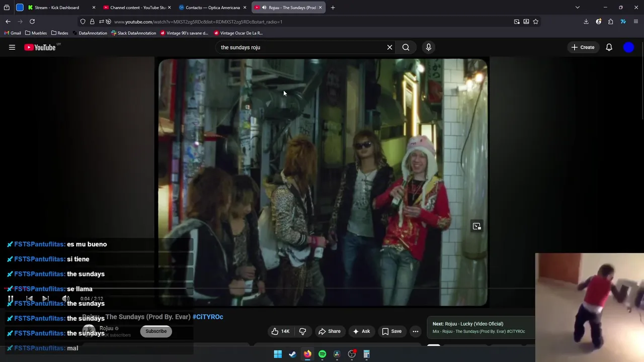Clear the search box with the X
Image resolution: width=644 pixels, height=362 pixels.
click(x=389, y=47)
